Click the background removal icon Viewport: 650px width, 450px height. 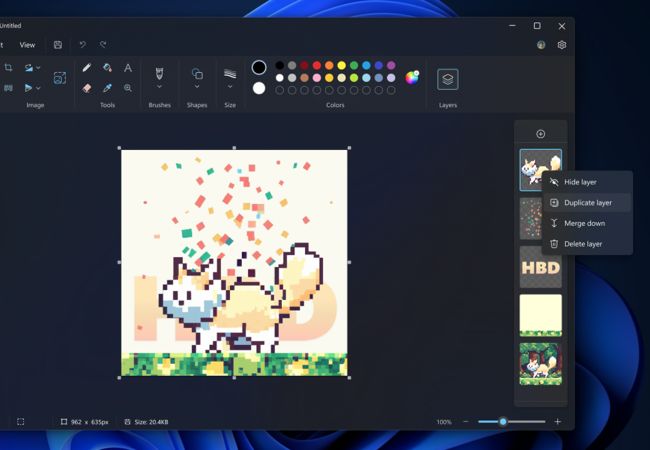[60, 78]
